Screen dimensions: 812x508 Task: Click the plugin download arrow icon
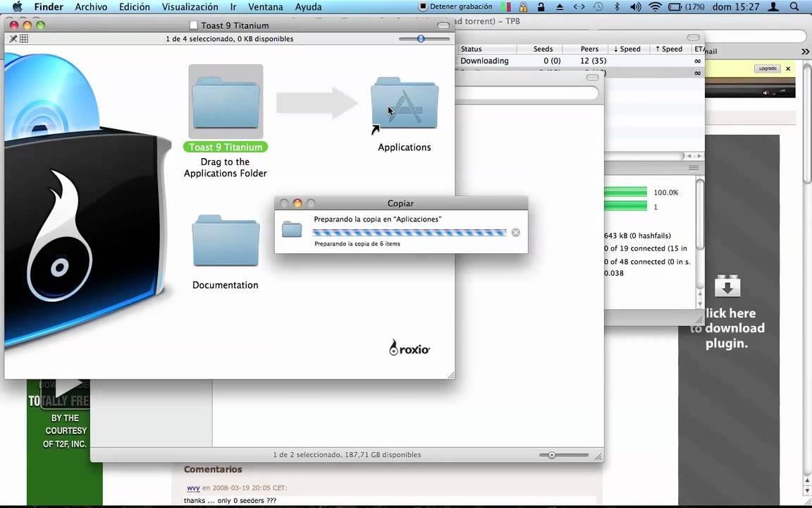tap(727, 286)
